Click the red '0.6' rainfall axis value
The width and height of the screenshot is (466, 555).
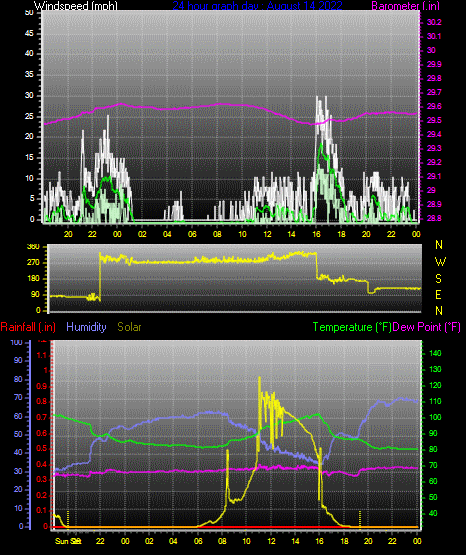(x=42, y=433)
